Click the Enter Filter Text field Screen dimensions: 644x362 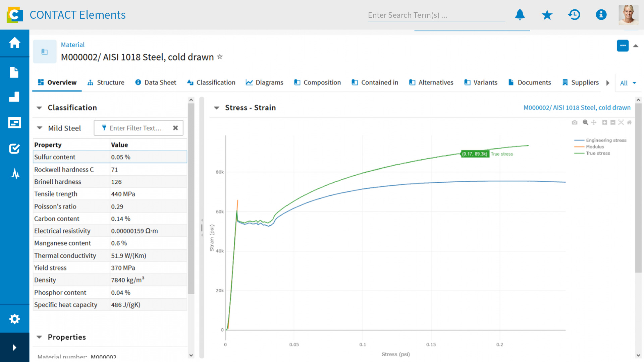point(136,128)
